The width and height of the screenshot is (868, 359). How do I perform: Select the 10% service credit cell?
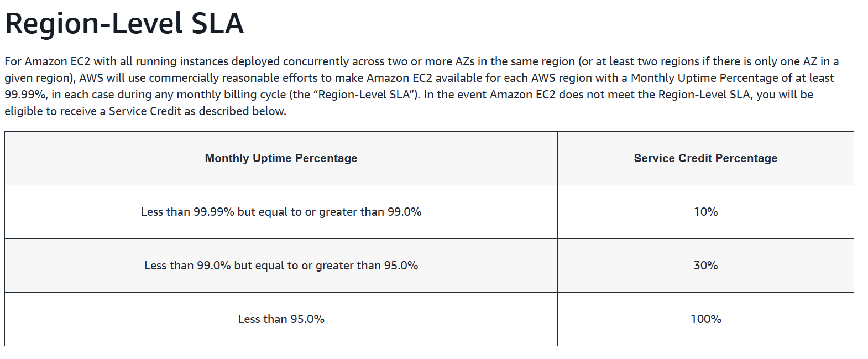click(705, 212)
